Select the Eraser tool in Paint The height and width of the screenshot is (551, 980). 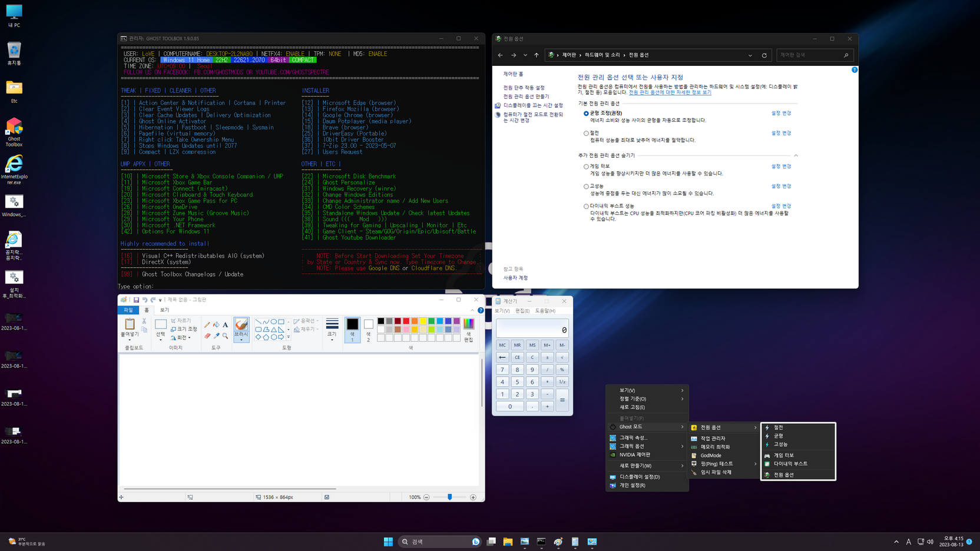pos(207,336)
